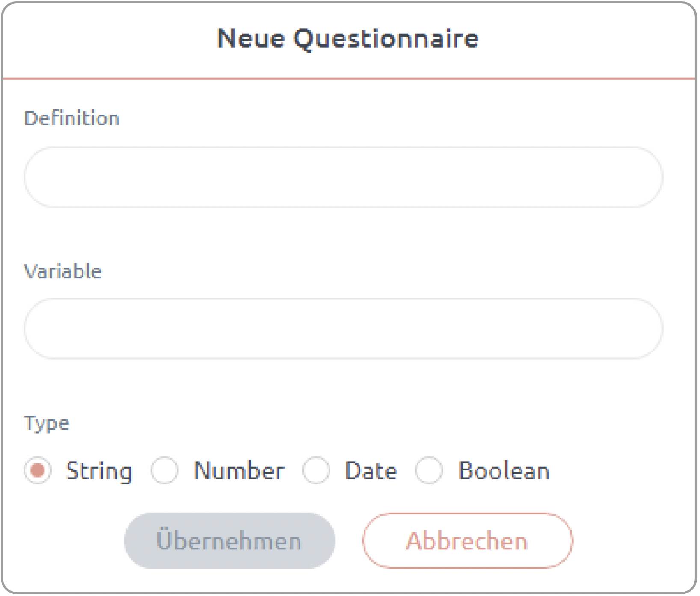
Task: Focus the Variable text field
Action: point(343,328)
